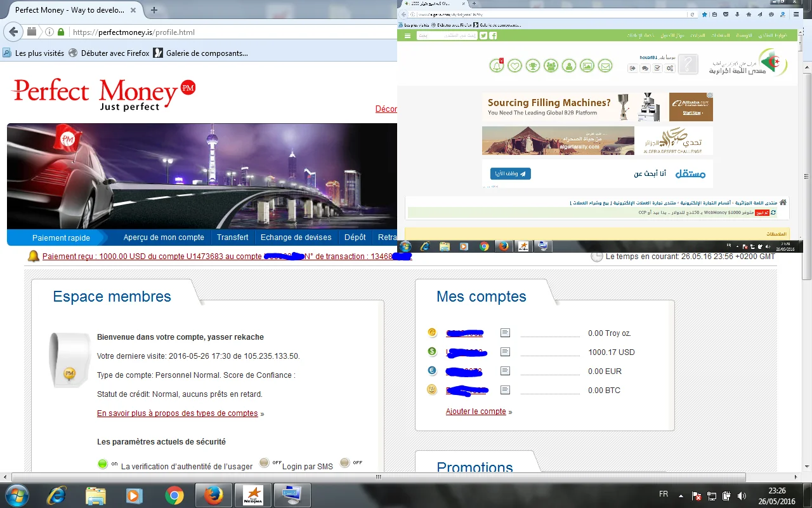812x508 pixels.
Task: Select the Echange de devises menu item
Action: 296,237
